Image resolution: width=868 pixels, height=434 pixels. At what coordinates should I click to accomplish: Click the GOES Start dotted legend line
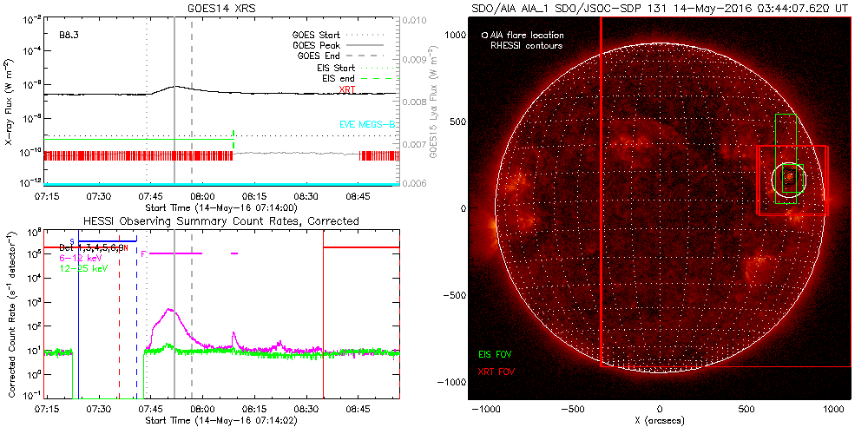[x=377, y=34]
